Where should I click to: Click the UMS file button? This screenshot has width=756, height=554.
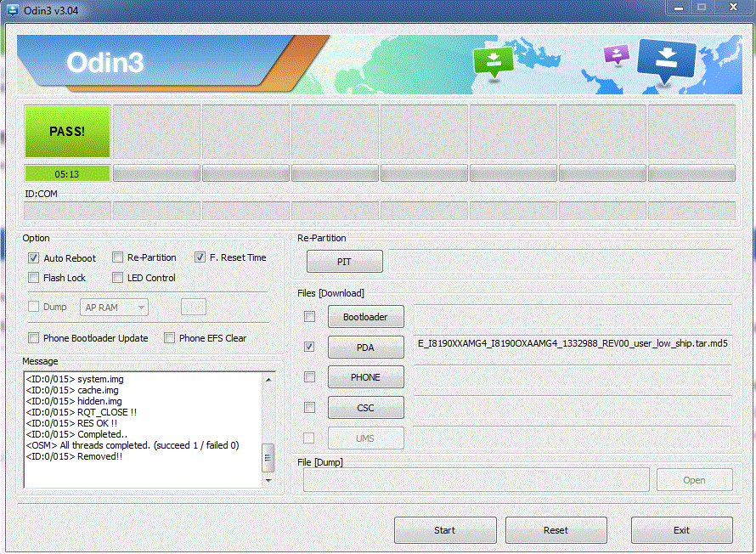click(366, 438)
